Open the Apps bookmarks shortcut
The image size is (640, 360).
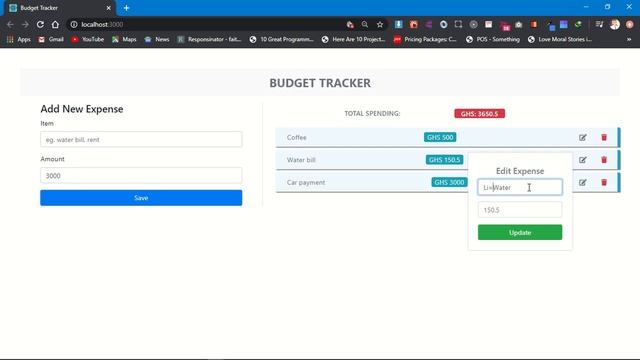tap(19, 39)
